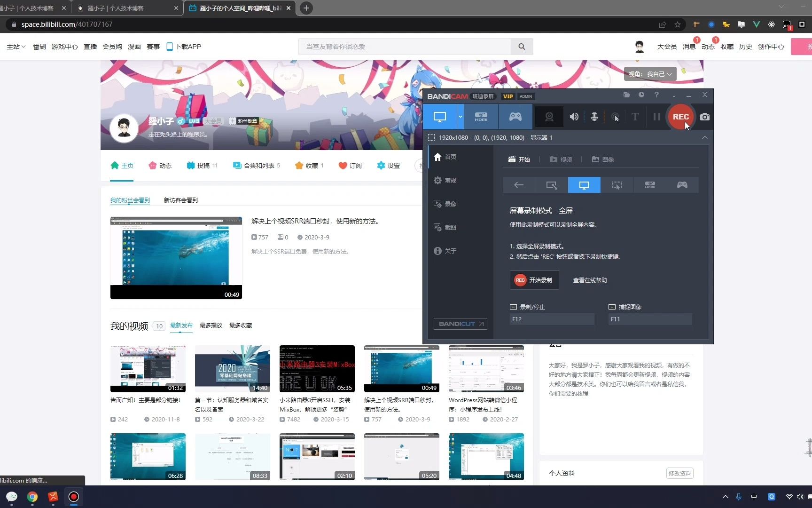Viewport: 812px width, 508px height.
Task: Open Chrome from the Windows taskbar
Action: click(x=32, y=497)
